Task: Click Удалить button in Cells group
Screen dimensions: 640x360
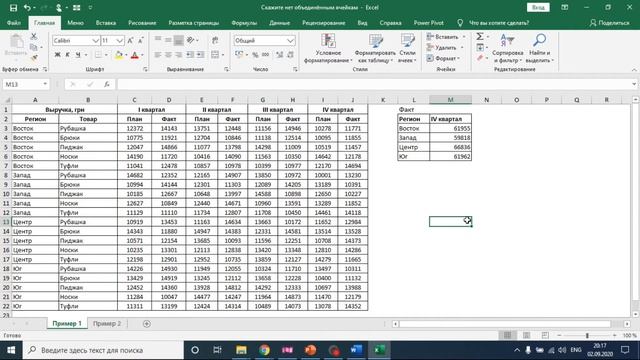Action: pos(445,48)
